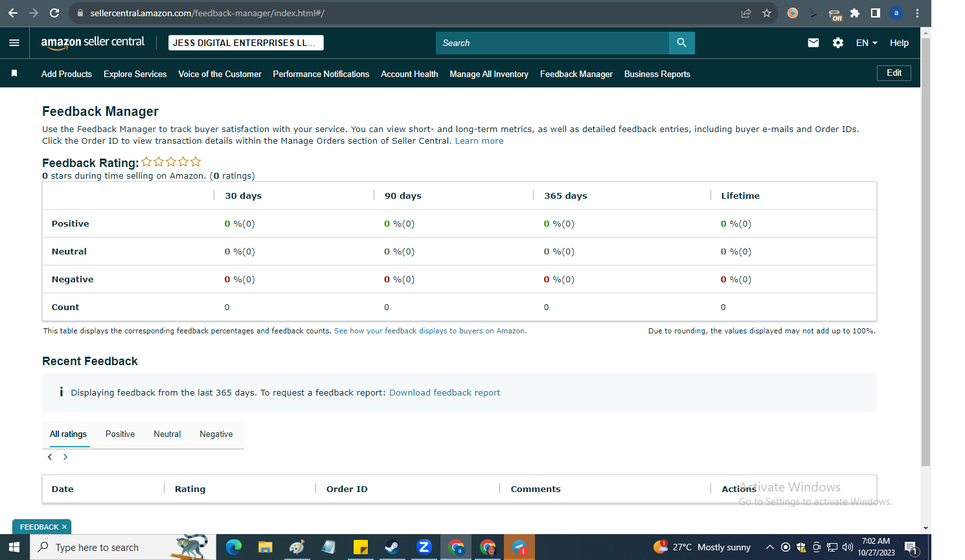965x560 pixels.
Task: Open Performance Notifications
Action: 321,74
